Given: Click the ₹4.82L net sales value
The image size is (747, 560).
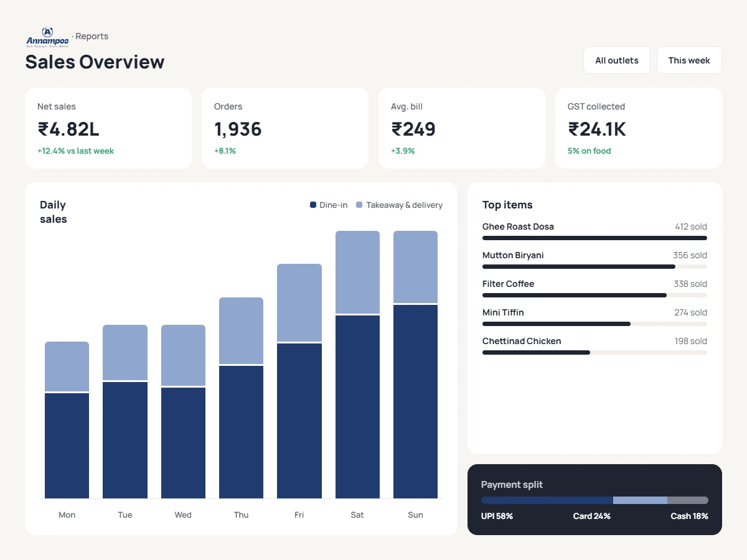Looking at the screenshot, I should (68, 129).
